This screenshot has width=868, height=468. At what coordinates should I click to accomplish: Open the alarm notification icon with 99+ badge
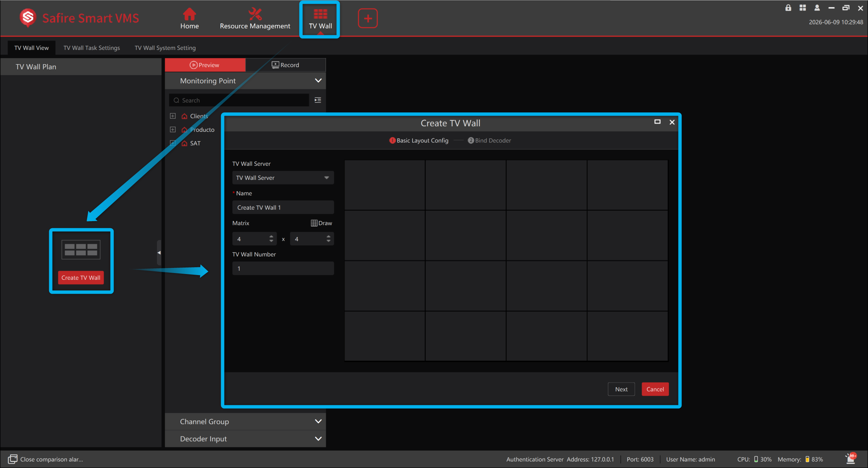[x=851, y=459]
